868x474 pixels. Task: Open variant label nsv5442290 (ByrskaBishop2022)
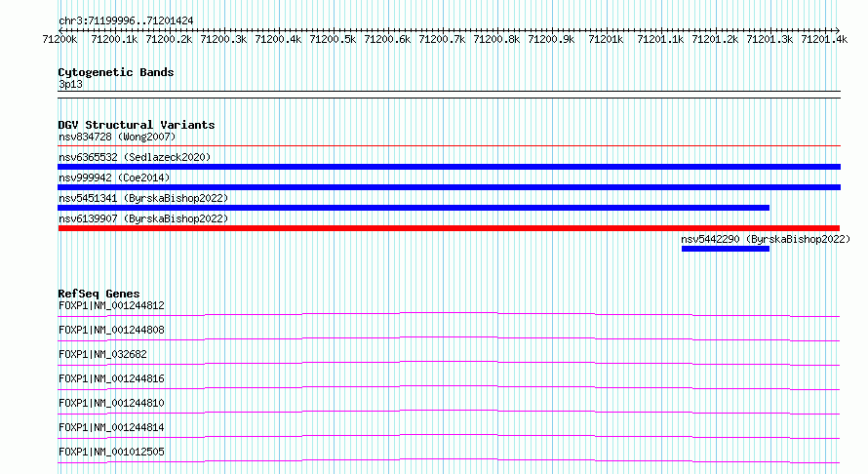pyautogui.click(x=766, y=239)
